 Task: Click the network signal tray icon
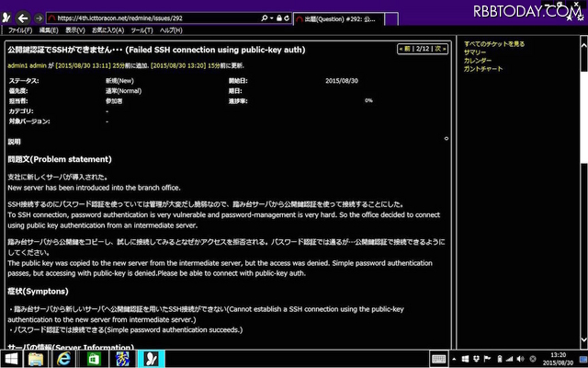click(x=509, y=360)
